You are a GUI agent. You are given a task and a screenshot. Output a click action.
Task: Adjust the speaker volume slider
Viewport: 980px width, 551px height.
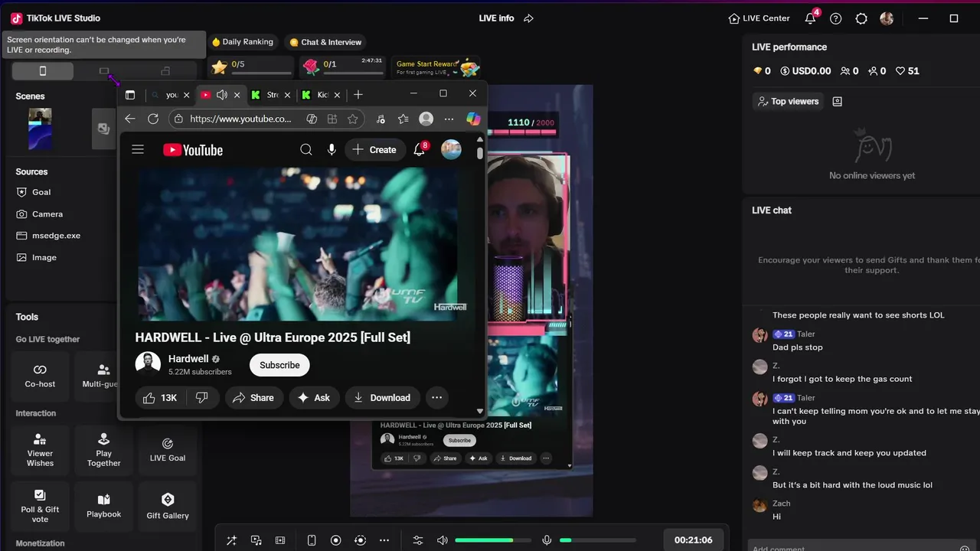493,540
